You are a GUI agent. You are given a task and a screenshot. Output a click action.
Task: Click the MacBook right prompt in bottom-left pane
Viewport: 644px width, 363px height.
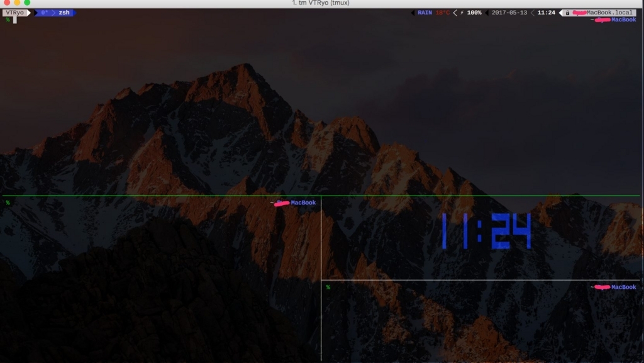pos(303,203)
